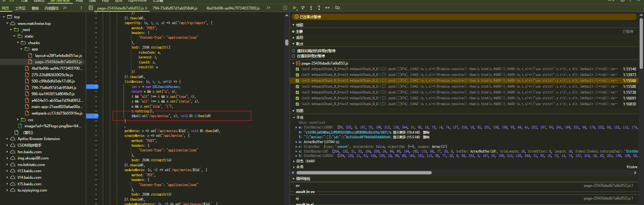This screenshot has height=205, width=644.
Task: Click 显示更多 (18.4 kB) for variable e
Action: (406, 132)
